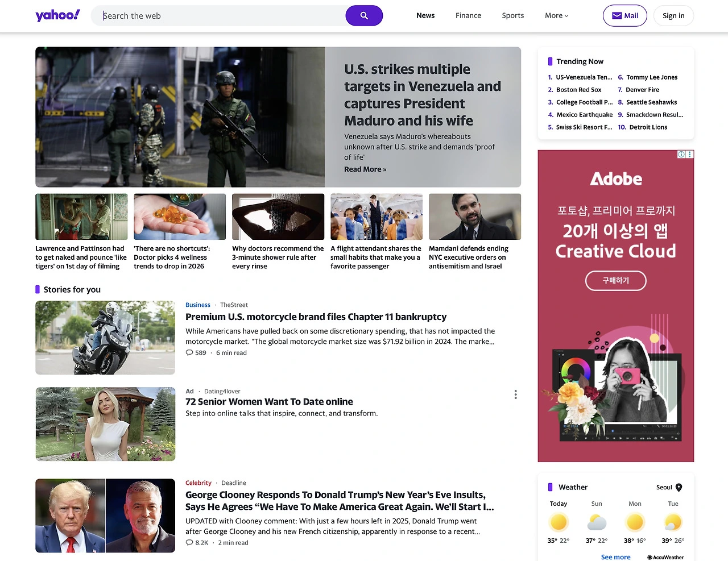
Task: Click the purple search magnifier button
Action: pos(364,16)
